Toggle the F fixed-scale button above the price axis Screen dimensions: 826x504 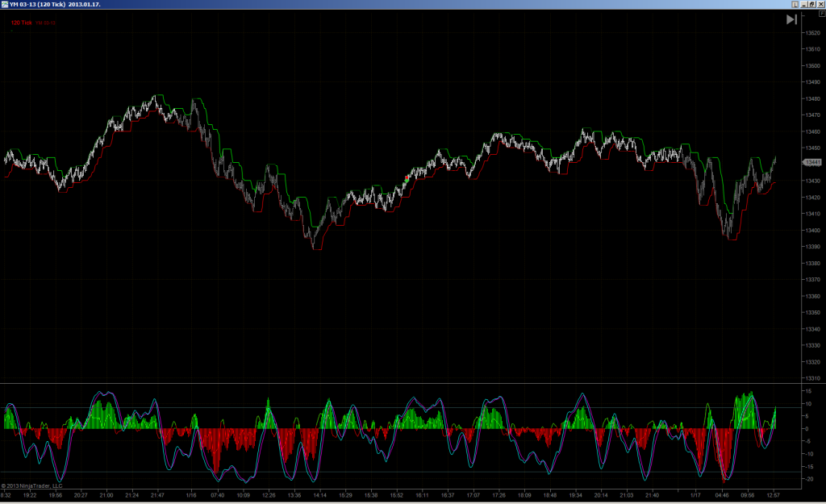tap(822, 14)
